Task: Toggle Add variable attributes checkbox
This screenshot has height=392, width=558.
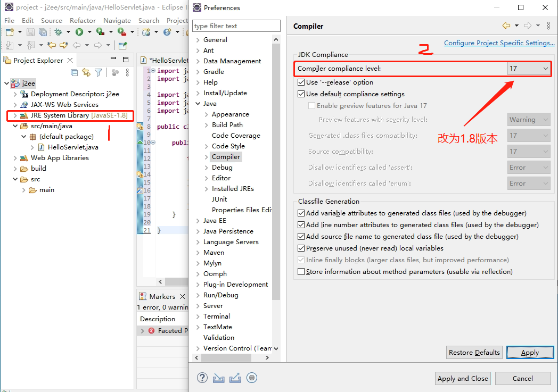Action: tap(301, 213)
